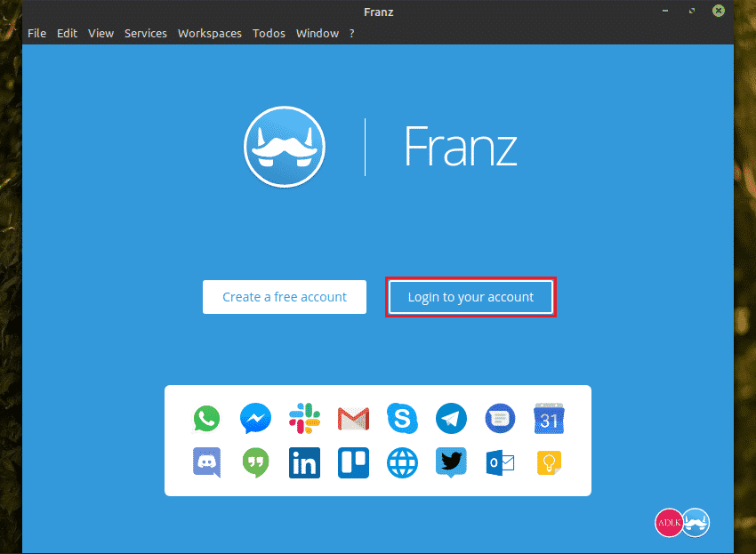
Task: Click the Telegram paper plane icon
Action: click(451, 418)
